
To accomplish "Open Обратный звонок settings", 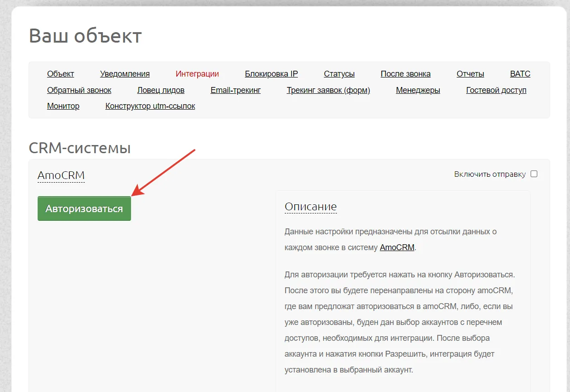I will pyautogui.click(x=79, y=90).
